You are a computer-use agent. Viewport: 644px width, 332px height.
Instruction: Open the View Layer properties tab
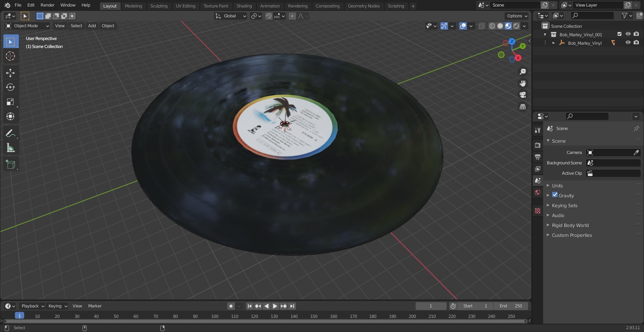point(537,169)
